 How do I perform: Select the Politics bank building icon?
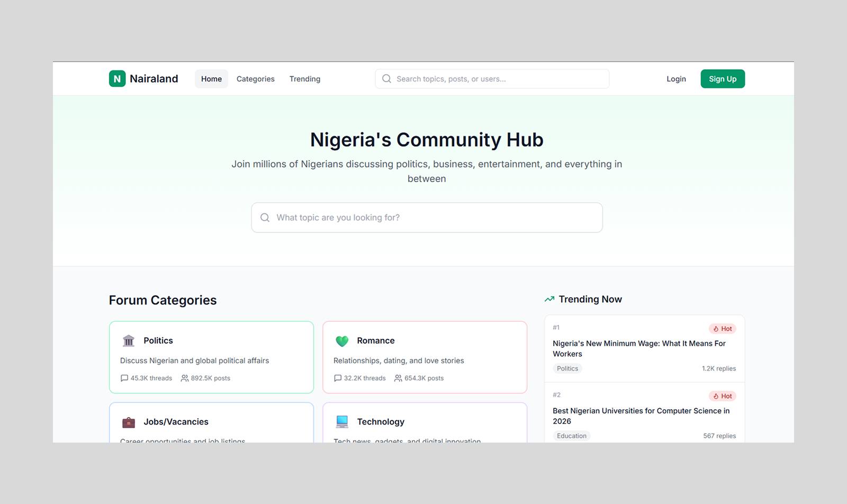[128, 340]
